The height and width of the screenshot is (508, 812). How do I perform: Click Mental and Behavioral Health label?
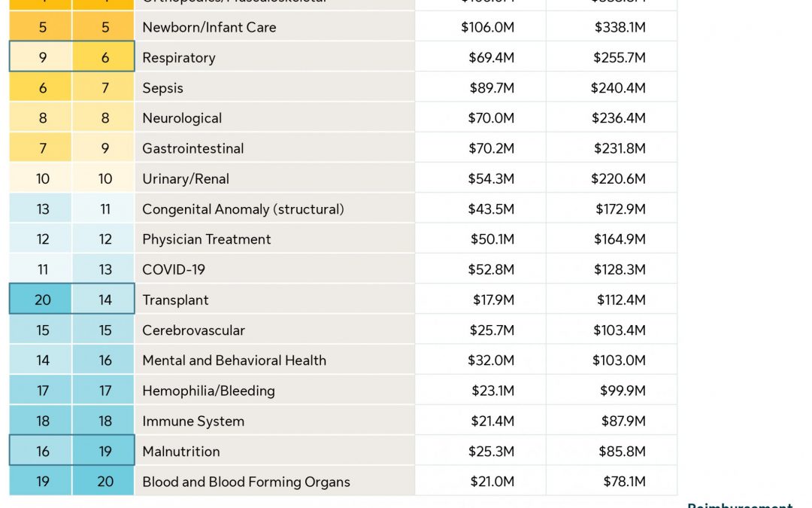click(235, 360)
